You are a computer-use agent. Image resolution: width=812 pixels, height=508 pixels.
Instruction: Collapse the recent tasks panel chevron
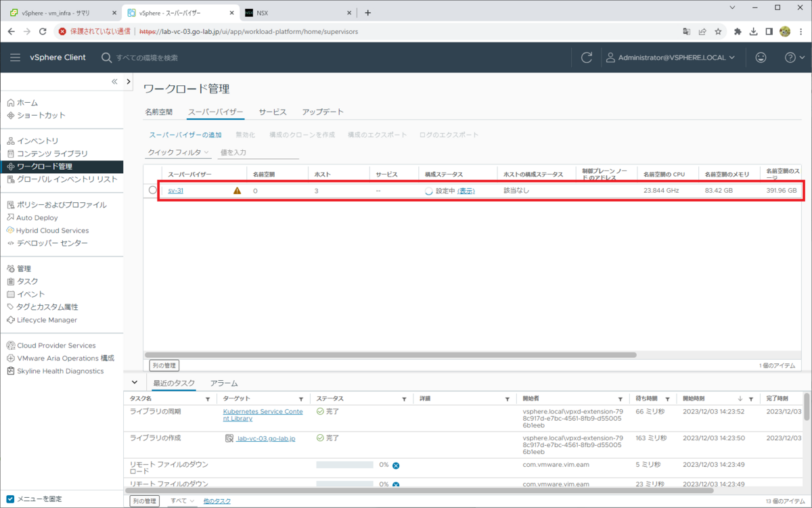click(134, 383)
